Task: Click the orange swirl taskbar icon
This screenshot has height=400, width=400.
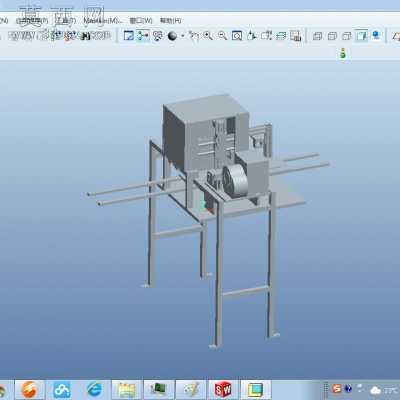Action: coord(29,389)
